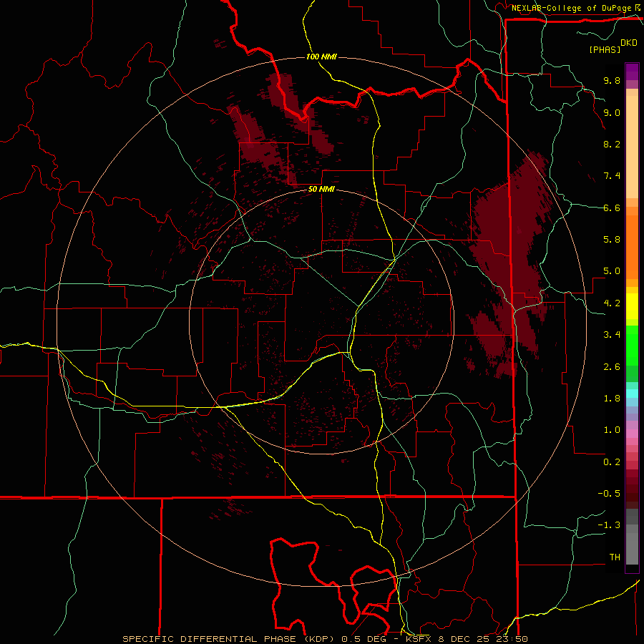Click the 3.4 scale label
The height and width of the screenshot is (644, 644).
pyautogui.click(x=612, y=335)
